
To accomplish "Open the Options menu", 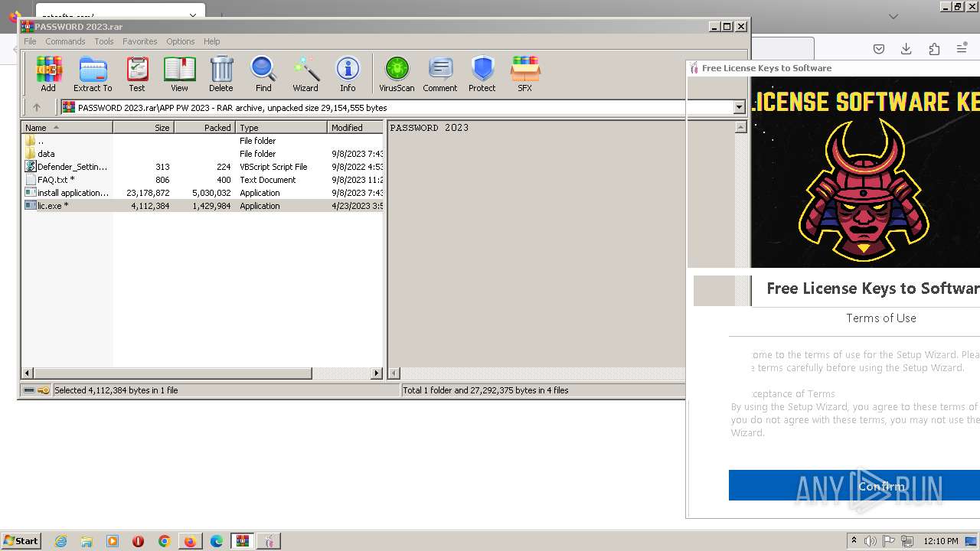I will pyautogui.click(x=181, y=41).
